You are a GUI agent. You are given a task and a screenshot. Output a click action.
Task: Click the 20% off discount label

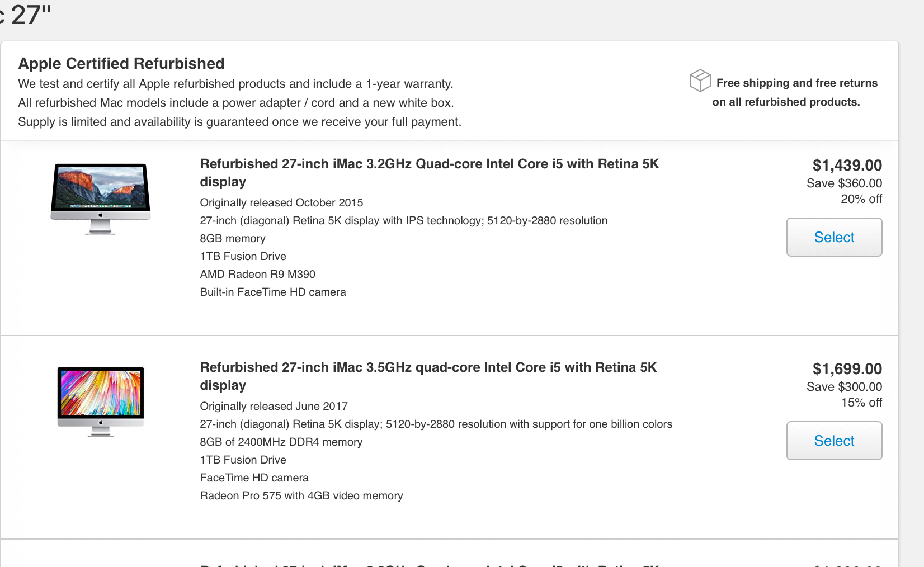click(861, 199)
